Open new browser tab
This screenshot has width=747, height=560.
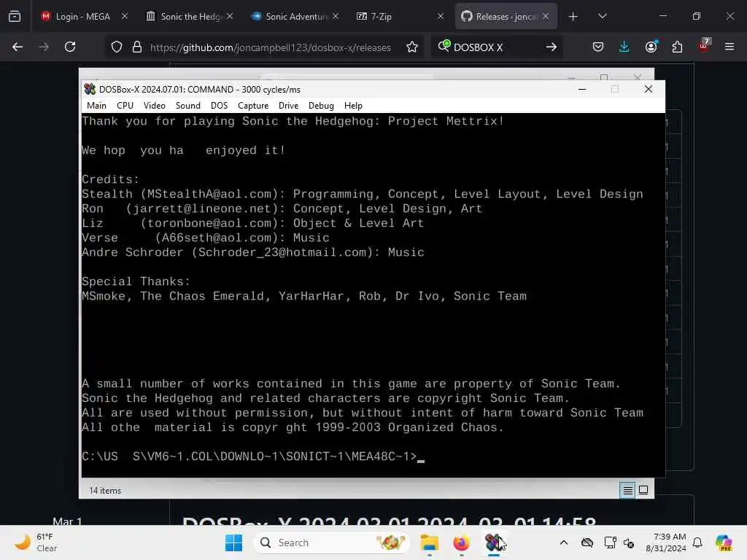[573, 17]
